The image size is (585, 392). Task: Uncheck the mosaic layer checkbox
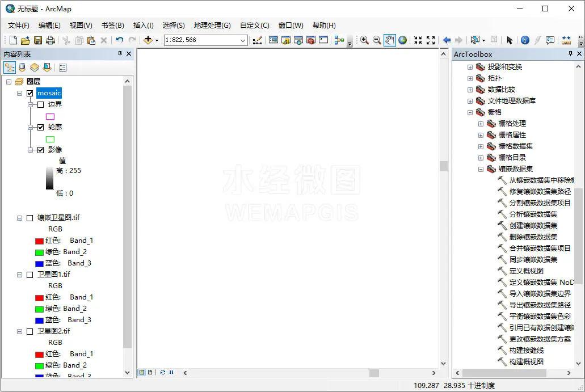[x=30, y=93]
